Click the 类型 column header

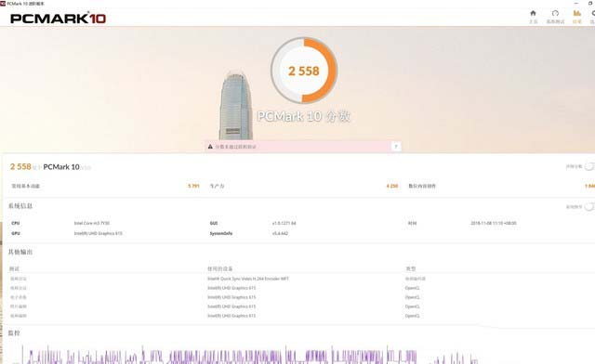point(411,268)
